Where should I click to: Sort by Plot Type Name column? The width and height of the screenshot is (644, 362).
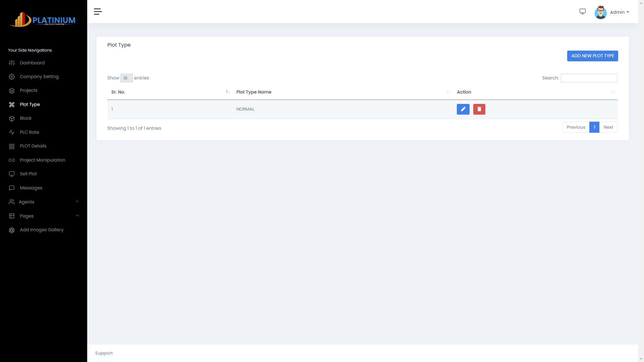[x=254, y=92]
